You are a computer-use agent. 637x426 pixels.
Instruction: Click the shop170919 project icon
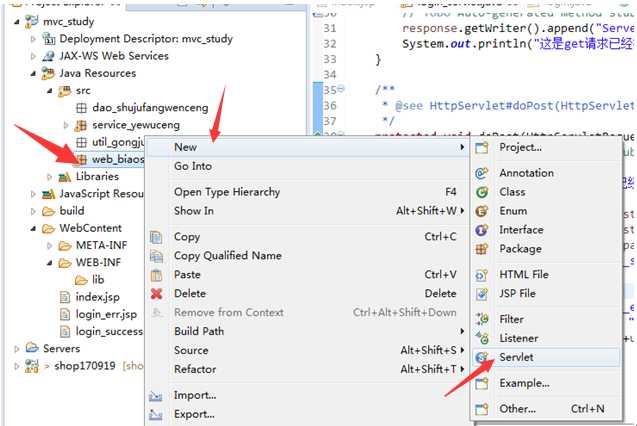(32, 365)
